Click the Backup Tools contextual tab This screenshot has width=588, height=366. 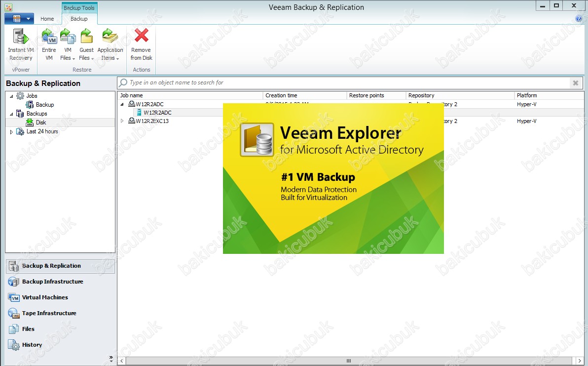(x=79, y=8)
